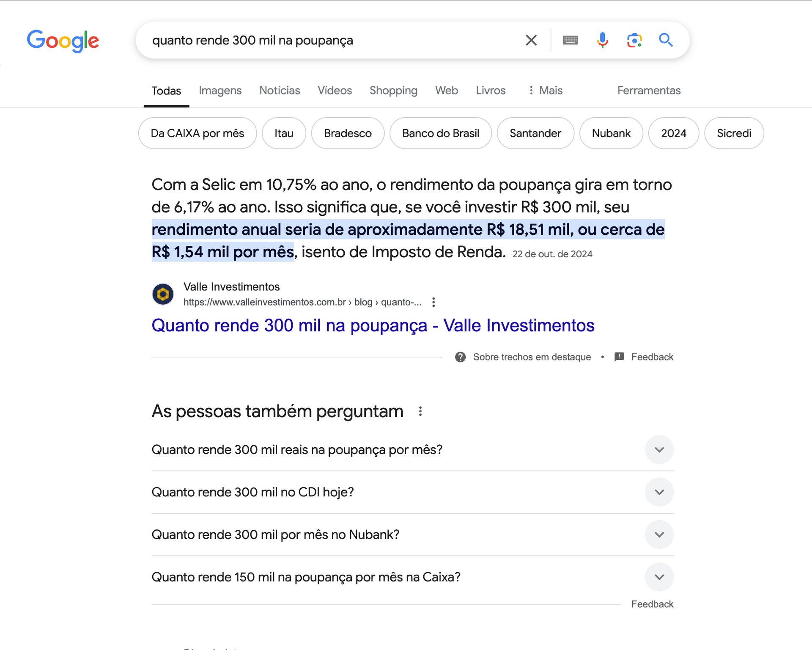Click the Valle Investimentos site favicon
The width and height of the screenshot is (812, 650).
tap(163, 294)
